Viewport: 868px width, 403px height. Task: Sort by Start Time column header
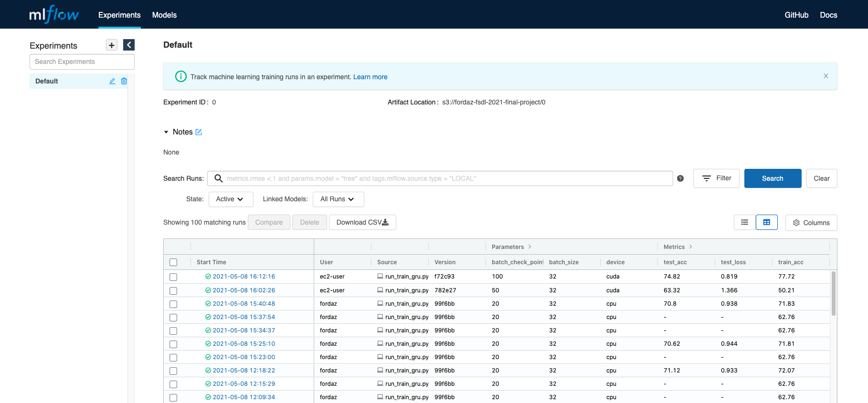click(x=212, y=262)
